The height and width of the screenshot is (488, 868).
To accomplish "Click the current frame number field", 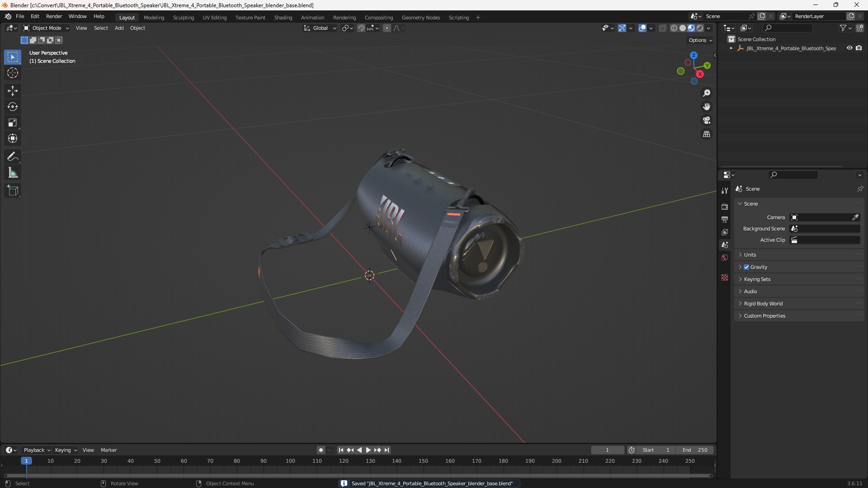I will (x=607, y=450).
